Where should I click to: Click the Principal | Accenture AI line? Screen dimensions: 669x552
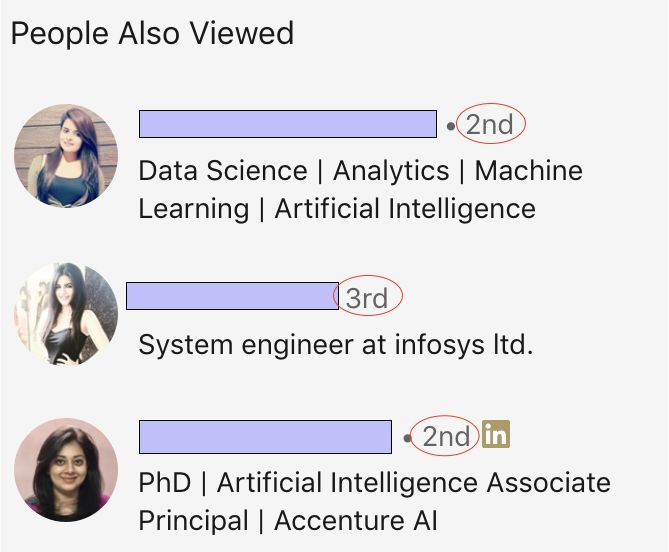pyautogui.click(x=288, y=521)
